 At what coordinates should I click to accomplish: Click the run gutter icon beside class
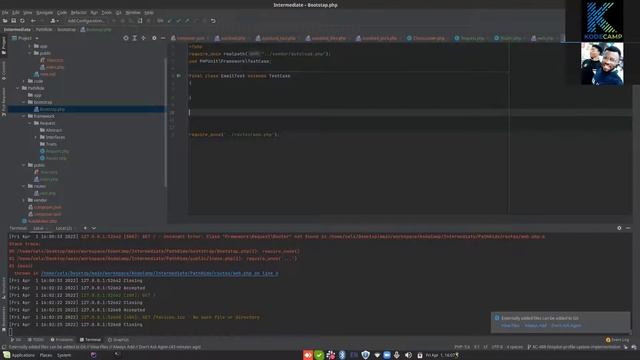coord(179,76)
